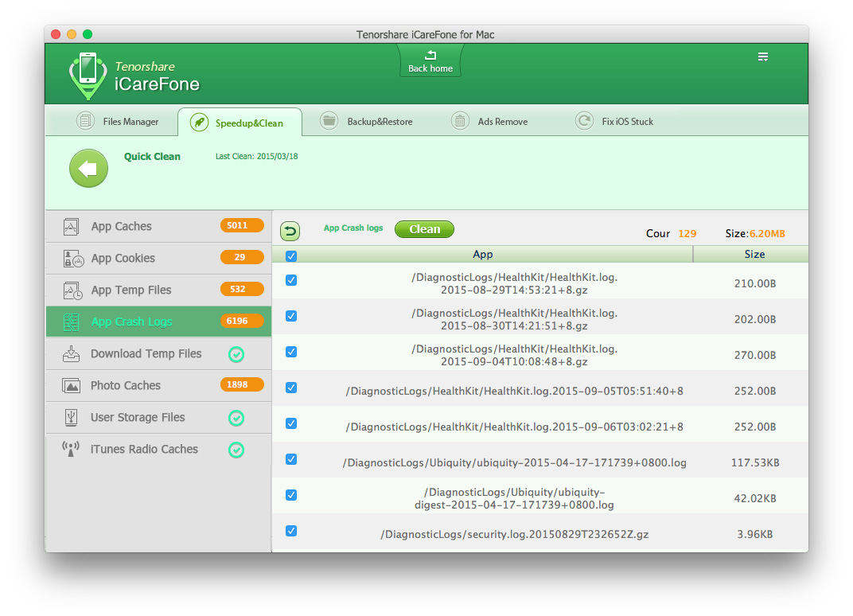Uncheck HealthKit.log 2015-09-06 checkbox
The height and width of the screenshot is (616, 853).
291,423
